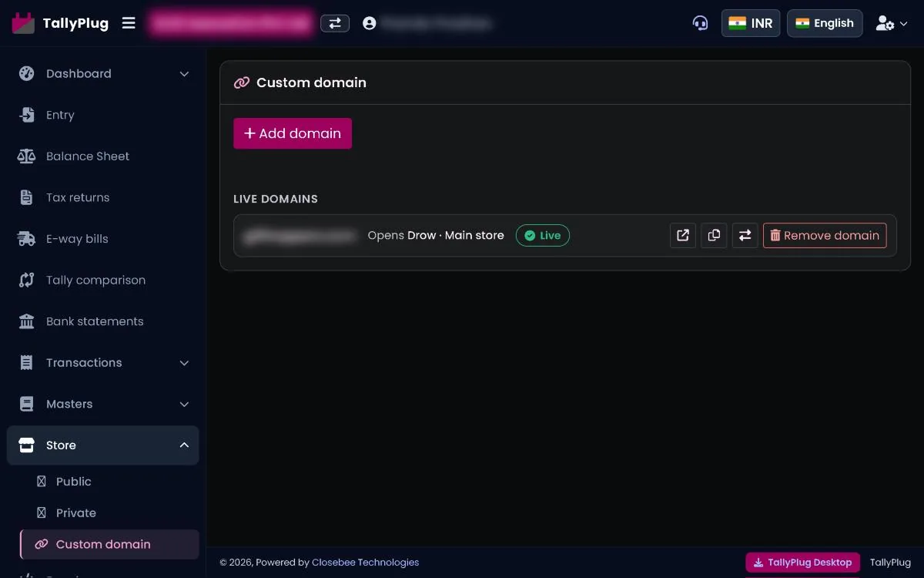The width and height of the screenshot is (924, 578).
Task: Collapse the Store section chevron
Action: click(184, 445)
